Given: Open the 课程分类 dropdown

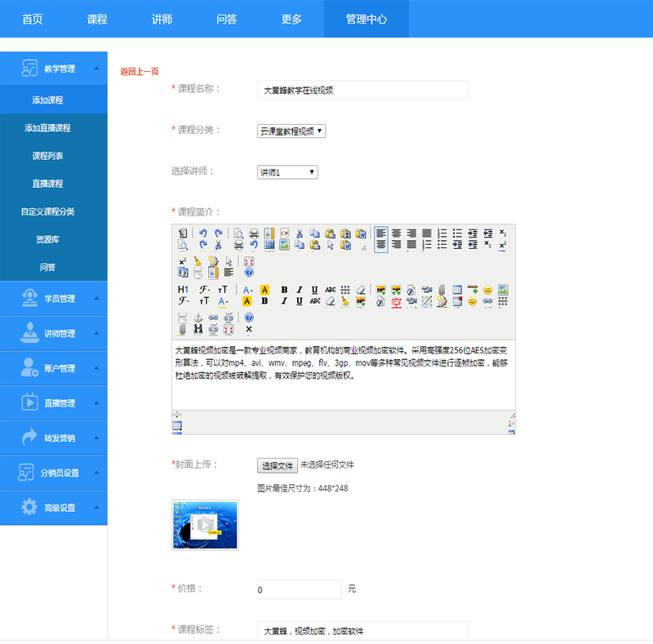Looking at the screenshot, I should coord(291,131).
